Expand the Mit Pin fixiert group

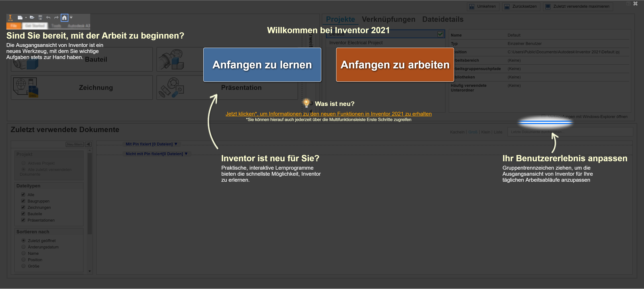tap(151, 144)
